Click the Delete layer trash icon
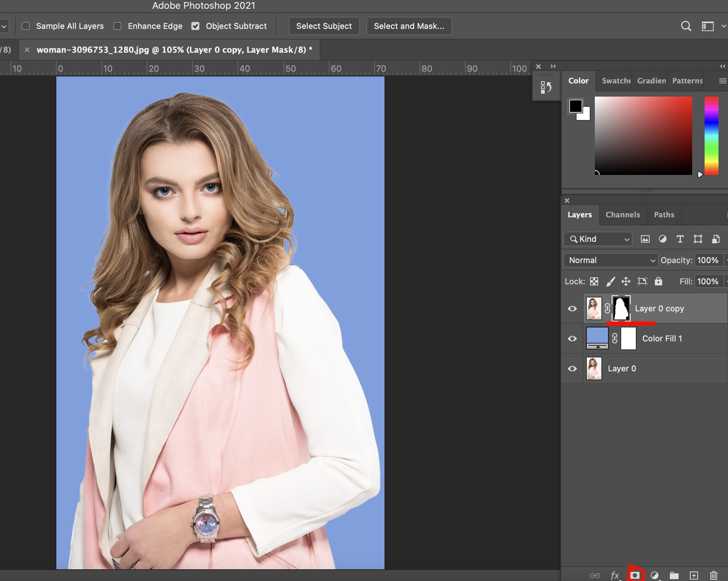This screenshot has height=581, width=728. 713,575
